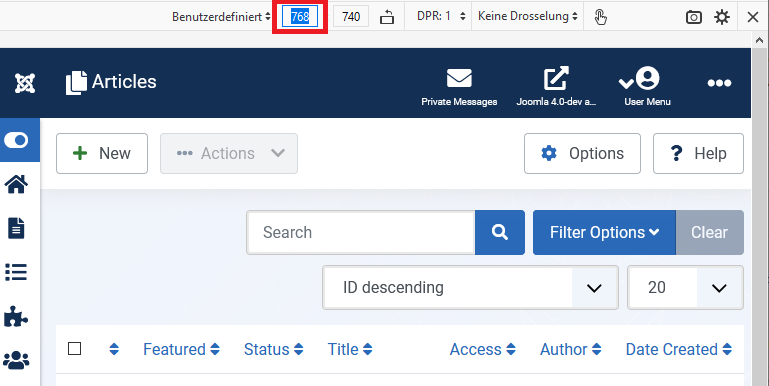Expand the Actions dropdown
The width and height of the screenshot is (769, 386).
coord(229,154)
